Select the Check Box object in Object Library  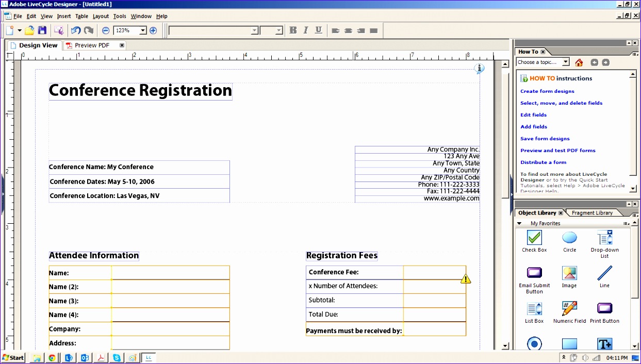[534, 239]
